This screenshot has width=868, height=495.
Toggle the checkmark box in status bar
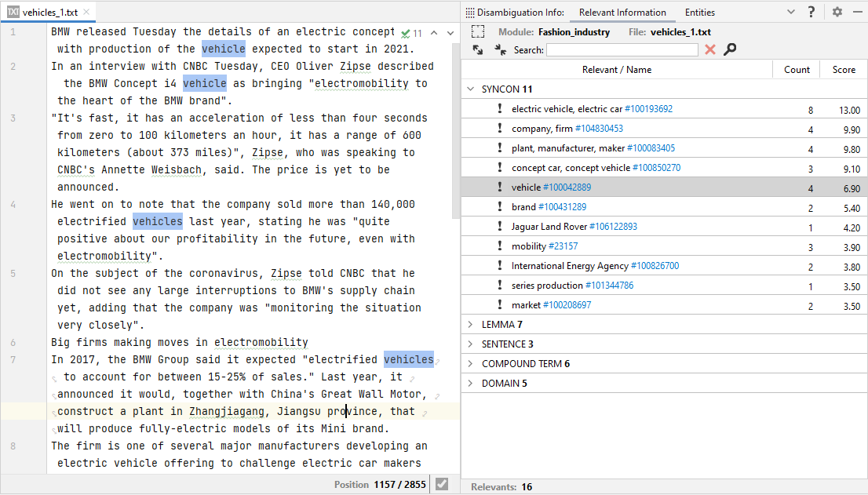click(442, 484)
